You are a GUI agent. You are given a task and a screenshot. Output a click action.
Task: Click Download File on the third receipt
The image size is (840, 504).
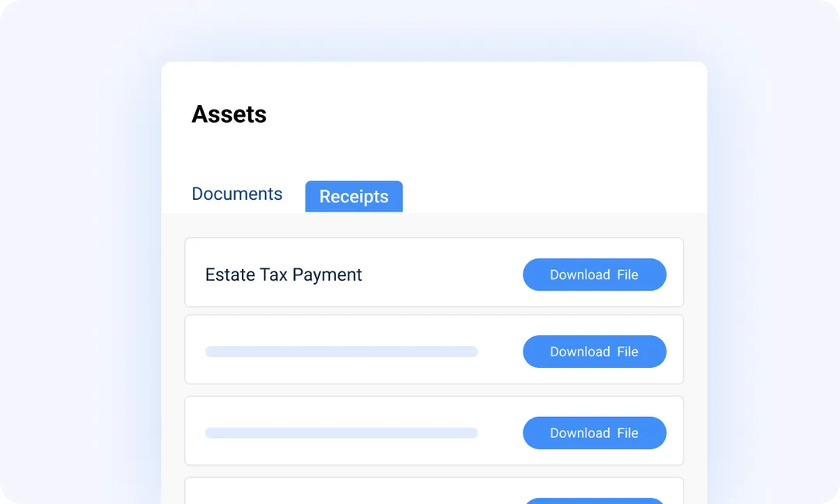pyautogui.click(x=594, y=432)
